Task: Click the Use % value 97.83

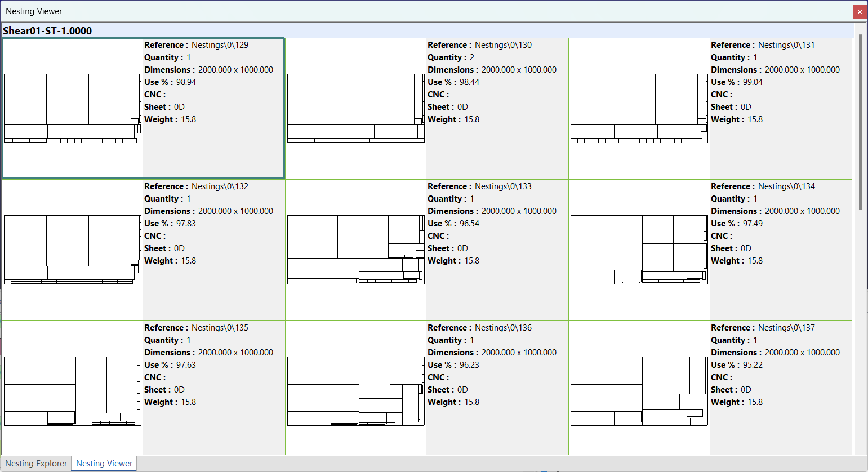Action: (x=186, y=224)
